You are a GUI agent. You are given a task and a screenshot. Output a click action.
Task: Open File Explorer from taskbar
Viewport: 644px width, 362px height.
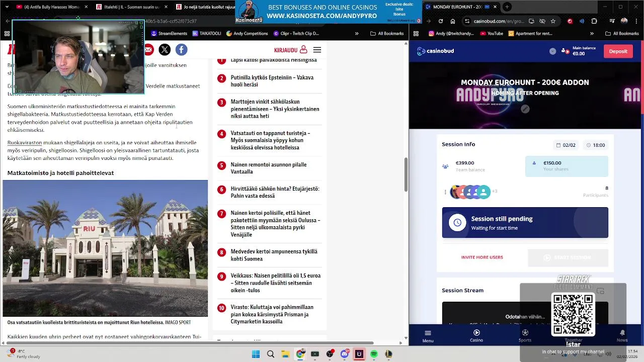[285, 354]
